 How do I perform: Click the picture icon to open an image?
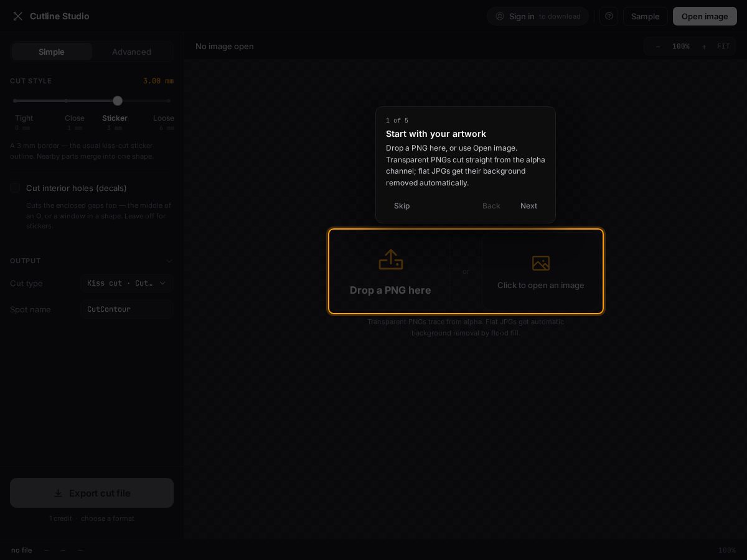click(x=541, y=263)
